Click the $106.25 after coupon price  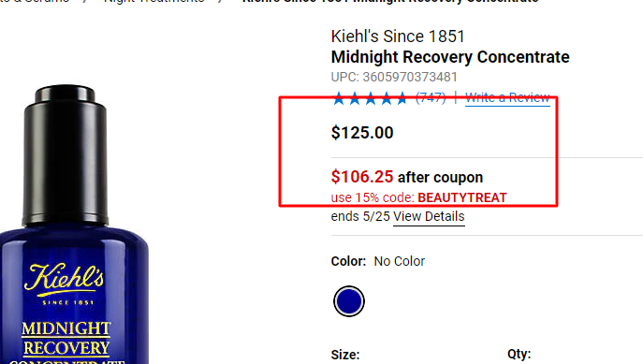(407, 177)
